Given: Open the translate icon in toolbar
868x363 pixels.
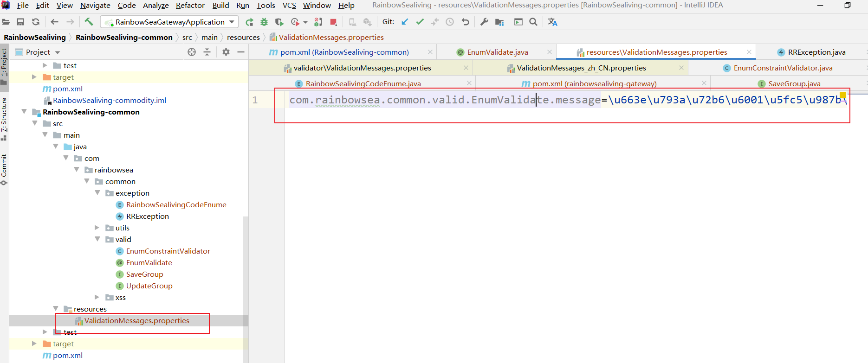Looking at the screenshot, I should click(552, 22).
